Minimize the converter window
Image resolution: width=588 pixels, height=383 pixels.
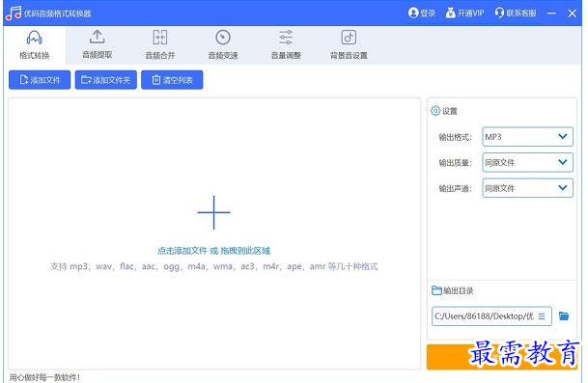551,14
